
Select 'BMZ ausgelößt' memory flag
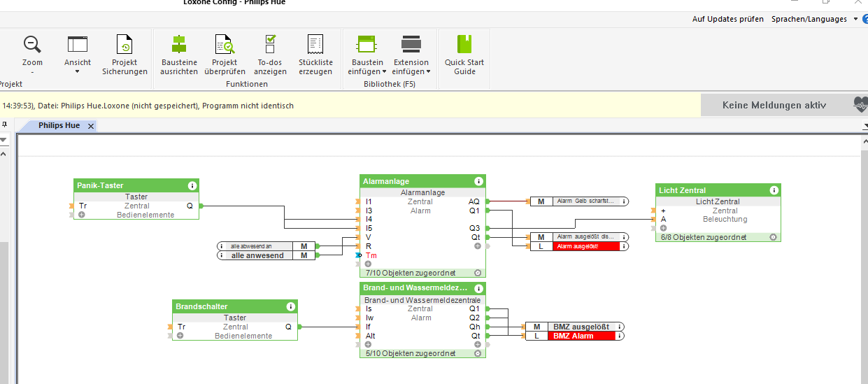[x=576, y=327]
